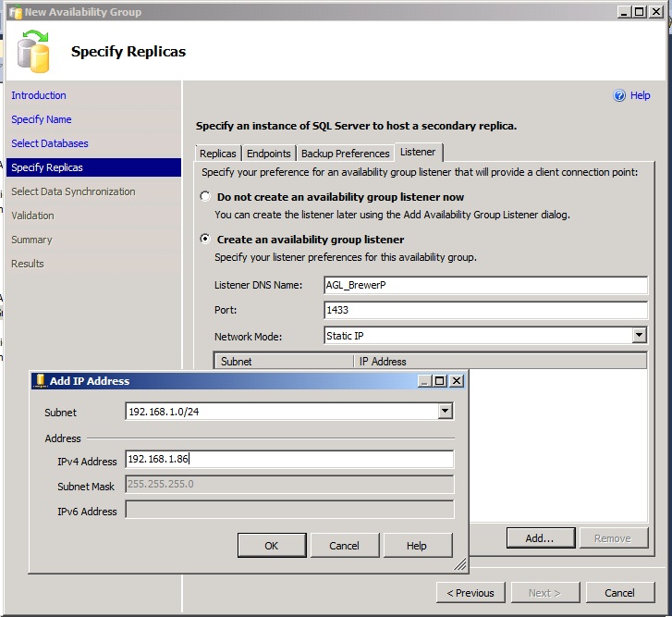Select 'Create an availability group listener' option
Image resolution: width=672 pixels, height=617 pixels.
(x=205, y=240)
